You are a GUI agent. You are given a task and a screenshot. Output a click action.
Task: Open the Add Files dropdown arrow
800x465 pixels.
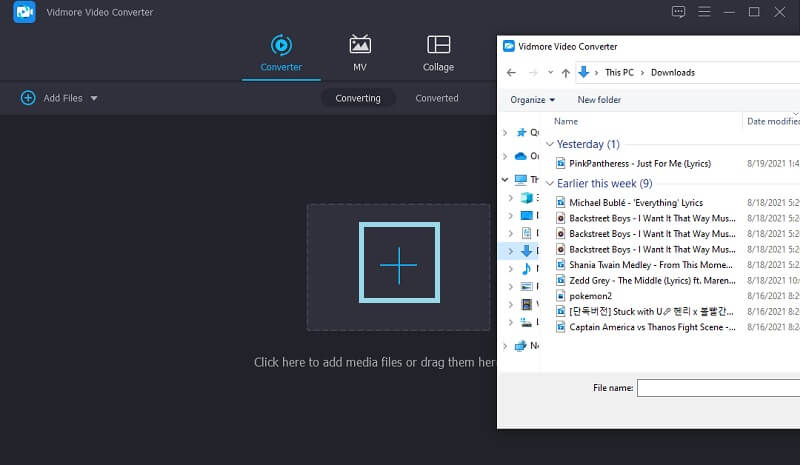pyautogui.click(x=94, y=98)
